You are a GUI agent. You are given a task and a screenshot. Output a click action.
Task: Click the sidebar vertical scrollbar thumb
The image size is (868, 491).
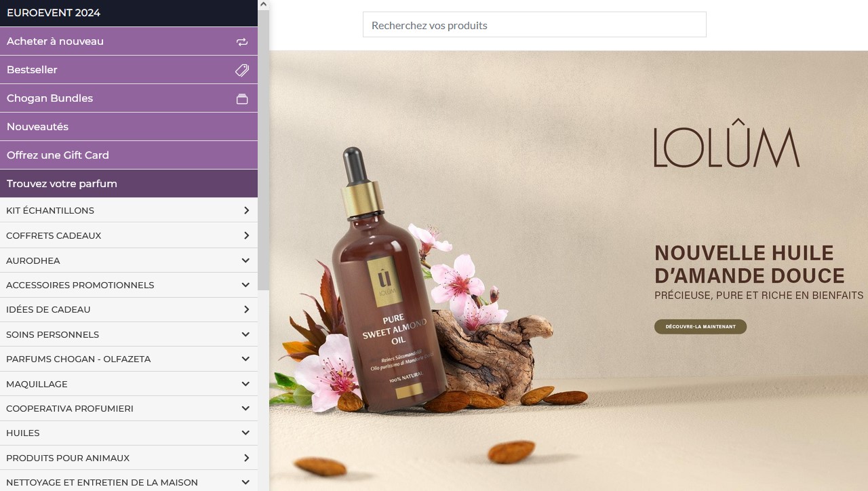pyautogui.click(x=264, y=150)
